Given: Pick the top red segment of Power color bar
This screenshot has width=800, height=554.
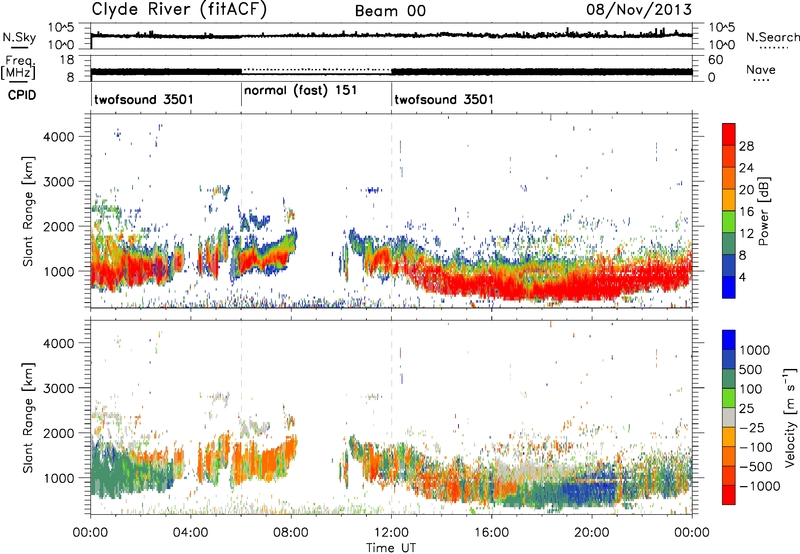Looking at the screenshot, I should pos(729,135).
